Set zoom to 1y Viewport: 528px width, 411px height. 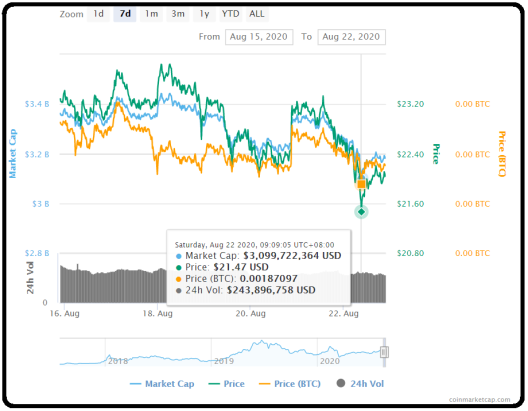point(204,14)
